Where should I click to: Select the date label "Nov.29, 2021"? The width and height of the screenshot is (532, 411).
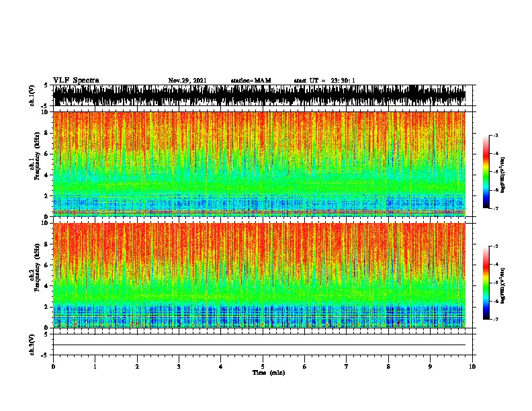pyautogui.click(x=187, y=81)
